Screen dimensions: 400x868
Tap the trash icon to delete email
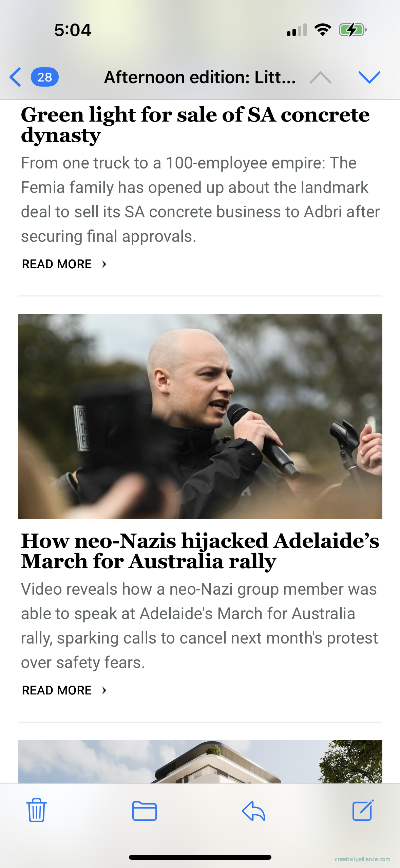click(x=36, y=810)
